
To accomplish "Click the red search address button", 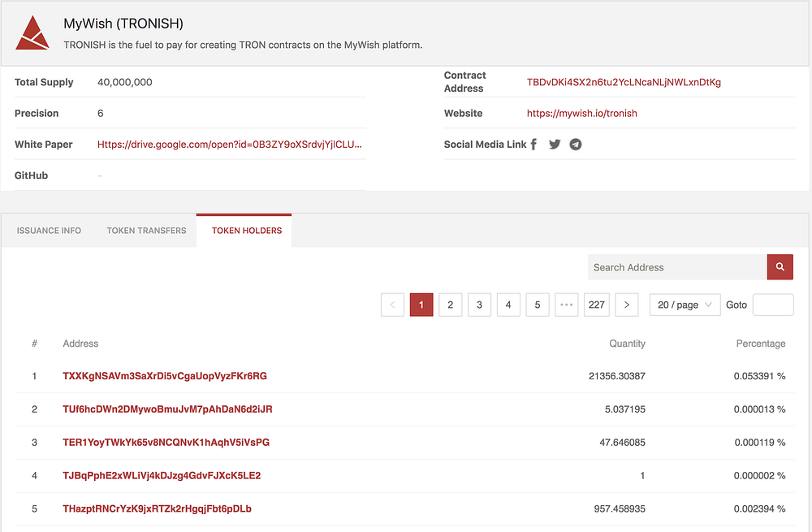I will pyautogui.click(x=780, y=267).
